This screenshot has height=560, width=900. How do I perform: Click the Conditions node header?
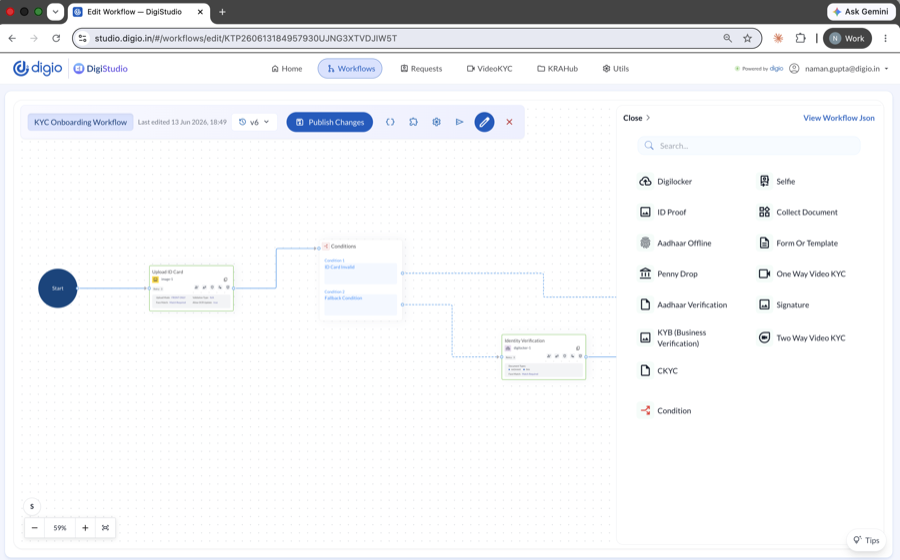click(x=360, y=246)
